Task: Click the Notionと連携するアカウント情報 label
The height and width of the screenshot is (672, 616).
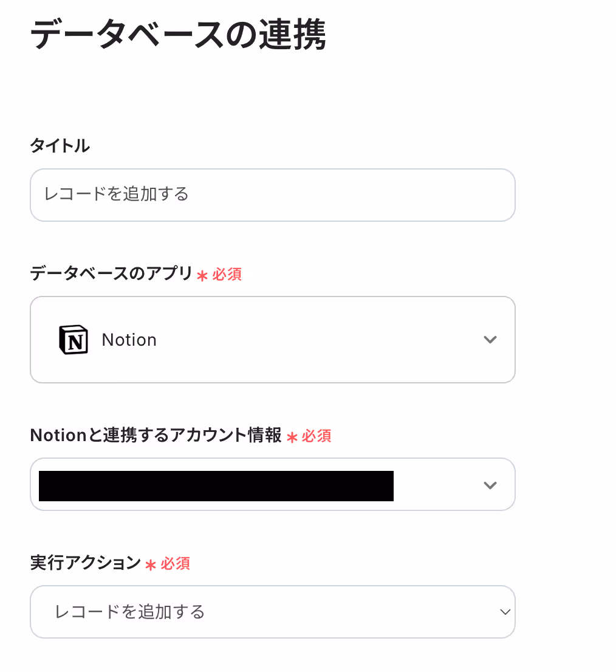Action: tap(156, 435)
